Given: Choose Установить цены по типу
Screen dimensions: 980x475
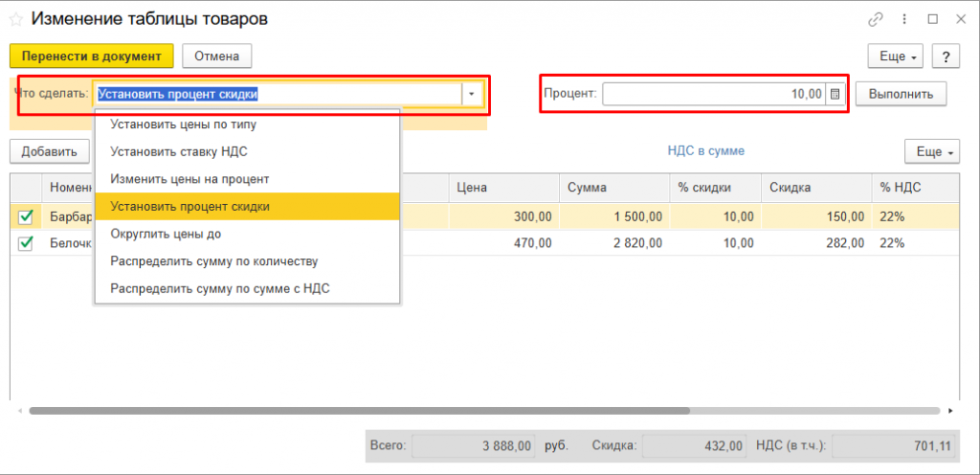Looking at the screenshot, I should [247, 124].
